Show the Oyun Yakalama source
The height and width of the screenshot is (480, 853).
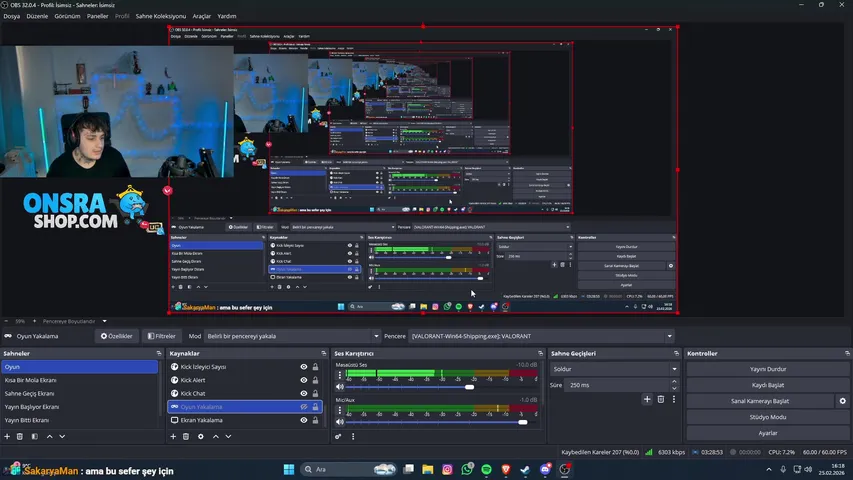(x=304, y=407)
